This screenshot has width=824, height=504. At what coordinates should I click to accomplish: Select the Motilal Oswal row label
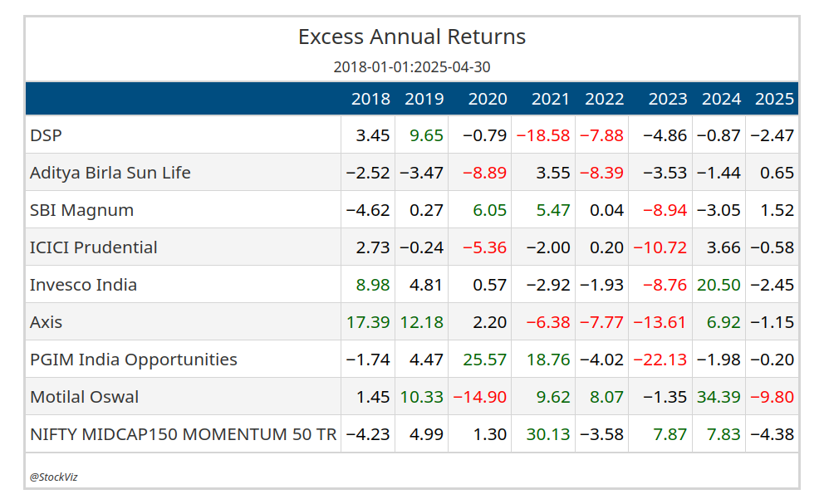pyautogui.click(x=84, y=397)
